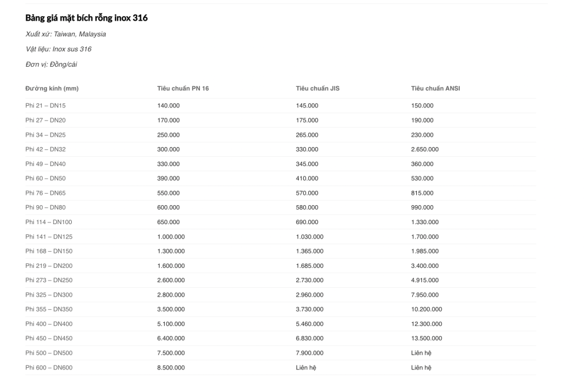Screen dimensions: 588x381
Task: Click the 1.000.000 PN 16 price for DN125
Action: pos(171,237)
